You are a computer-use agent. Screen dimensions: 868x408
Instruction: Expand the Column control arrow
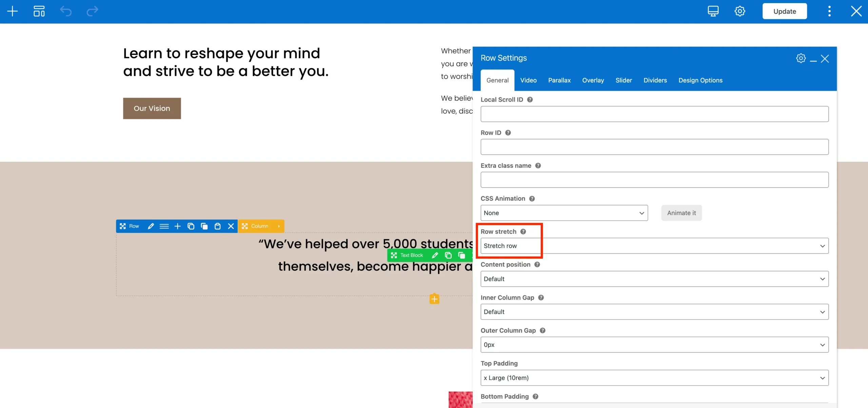279,226
